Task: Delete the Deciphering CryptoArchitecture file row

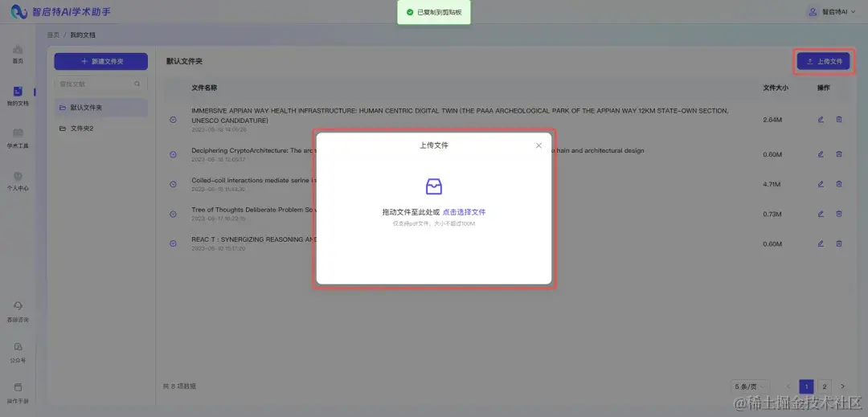Action: 838,154
